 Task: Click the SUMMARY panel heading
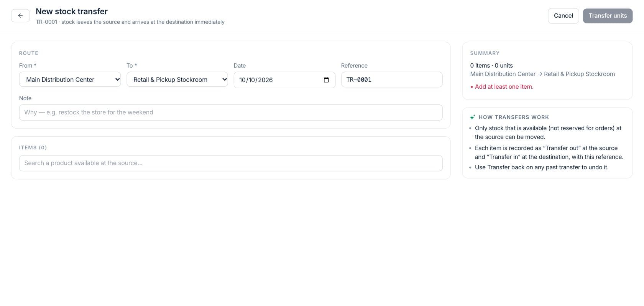[485, 53]
